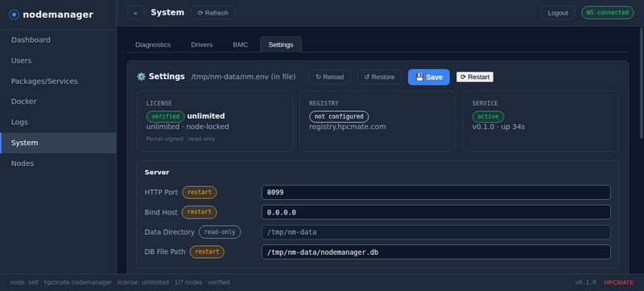Click the WS connected status badge
This screenshot has width=644, height=291.
pyautogui.click(x=608, y=12)
